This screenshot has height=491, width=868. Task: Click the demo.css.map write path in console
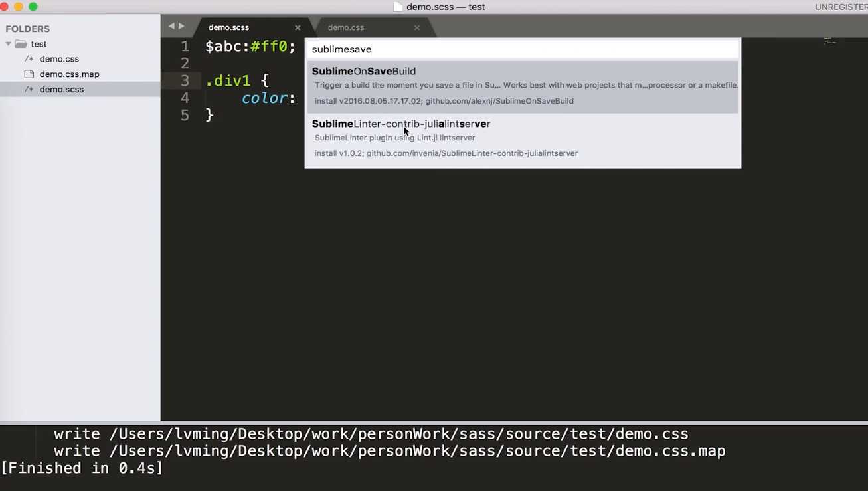pos(417,451)
